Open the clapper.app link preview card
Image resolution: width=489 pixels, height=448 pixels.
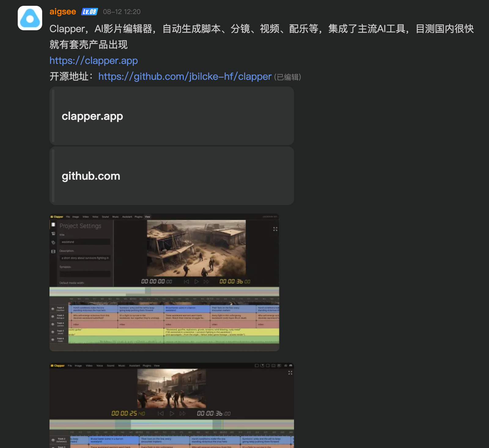point(172,116)
